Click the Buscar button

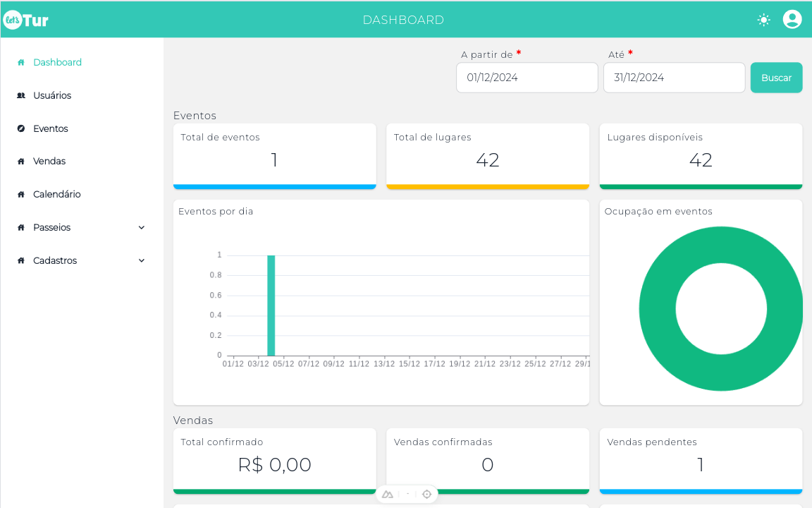(x=776, y=78)
